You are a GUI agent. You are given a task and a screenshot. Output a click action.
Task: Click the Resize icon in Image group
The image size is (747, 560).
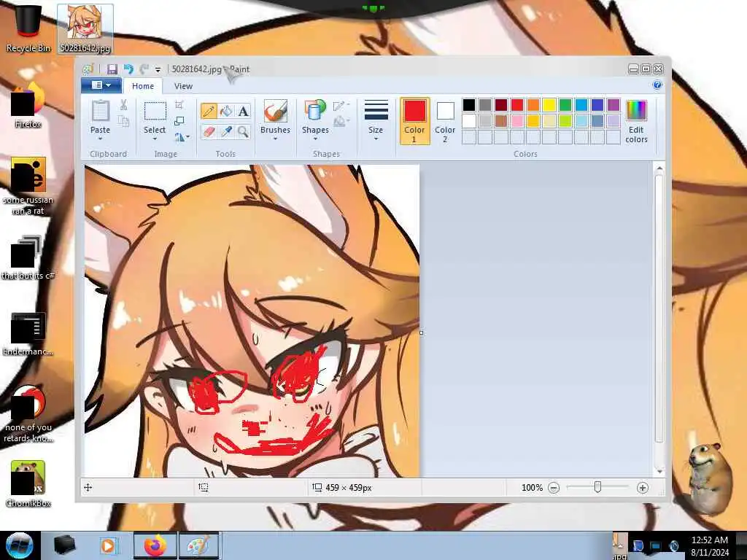(179, 121)
